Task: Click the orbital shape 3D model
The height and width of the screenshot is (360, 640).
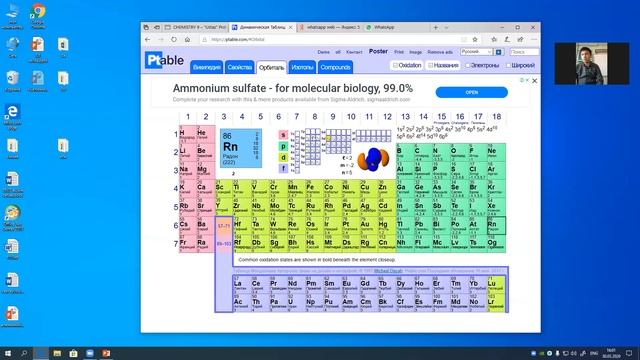Action: (373, 159)
